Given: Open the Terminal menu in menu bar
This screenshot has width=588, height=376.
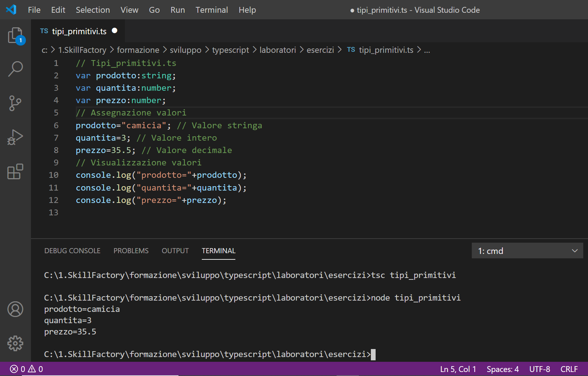Looking at the screenshot, I should click(211, 10).
